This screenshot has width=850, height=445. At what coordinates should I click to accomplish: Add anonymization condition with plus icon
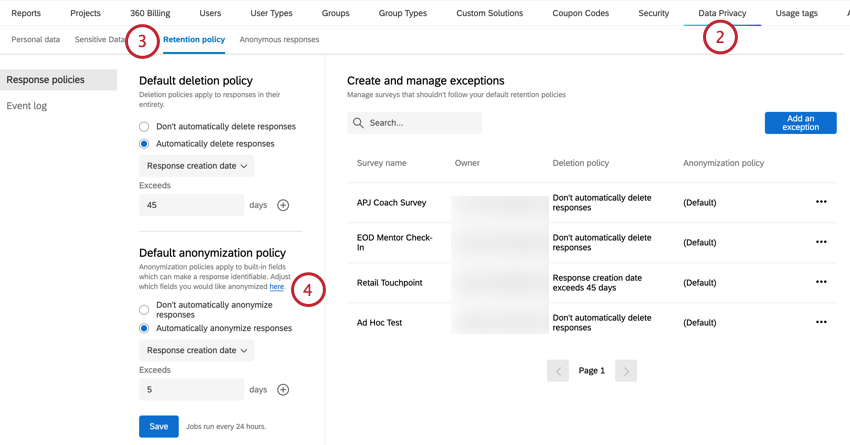tap(283, 390)
